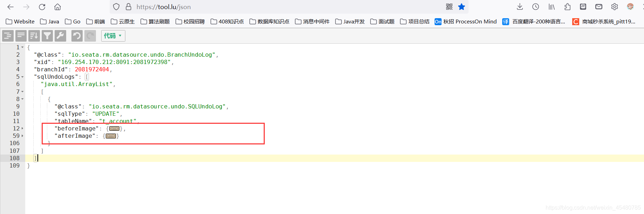This screenshot has height=214, width=644.
Task: Click the BranchUndoLog class string
Action: pos(142,55)
